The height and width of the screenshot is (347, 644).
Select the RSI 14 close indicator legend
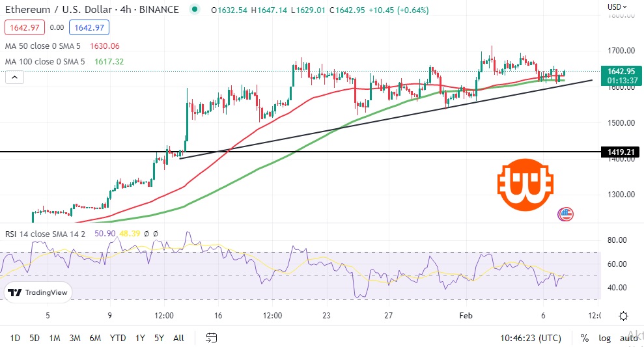45,234
